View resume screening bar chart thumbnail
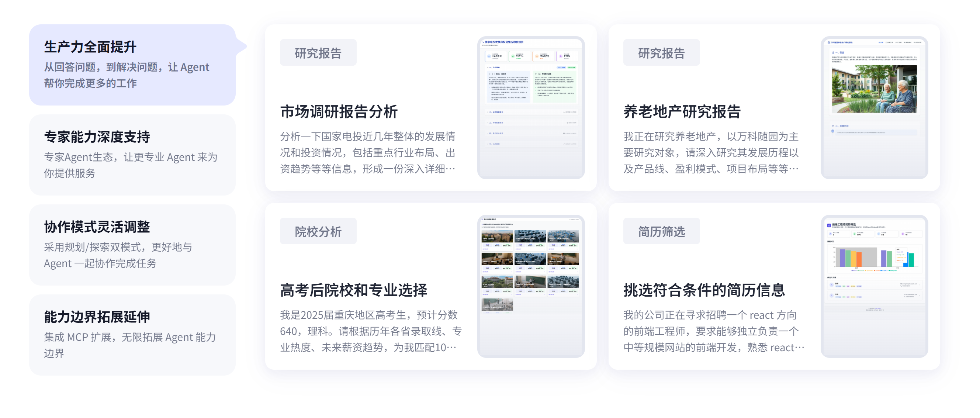 (874, 286)
